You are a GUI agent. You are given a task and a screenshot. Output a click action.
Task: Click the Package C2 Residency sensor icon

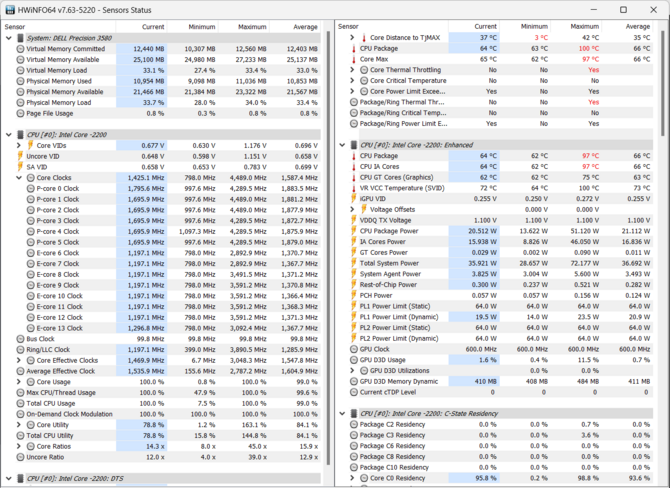pyautogui.click(x=354, y=424)
